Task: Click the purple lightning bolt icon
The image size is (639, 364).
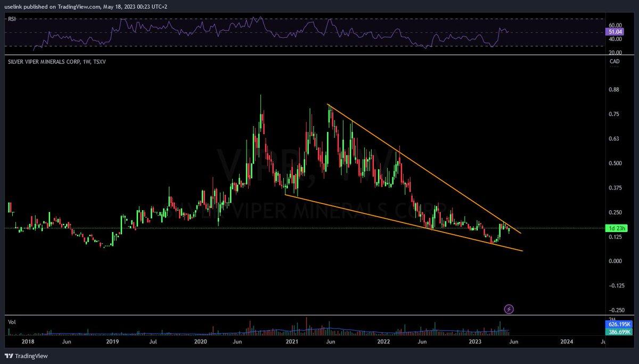Action: pyautogui.click(x=509, y=309)
